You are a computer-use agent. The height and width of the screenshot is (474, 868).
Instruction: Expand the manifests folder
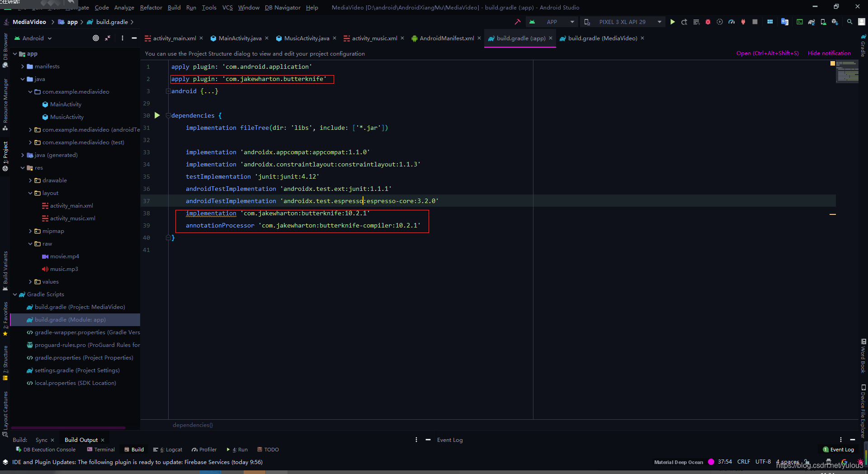[x=23, y=66]
